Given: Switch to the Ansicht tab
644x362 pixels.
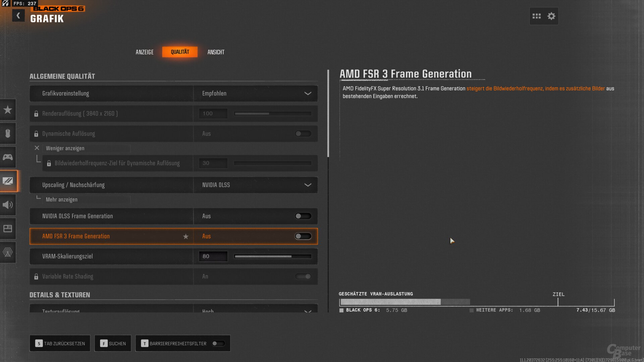Looking at the screenshot, I should pyautogui.click(x=216, y=52).
